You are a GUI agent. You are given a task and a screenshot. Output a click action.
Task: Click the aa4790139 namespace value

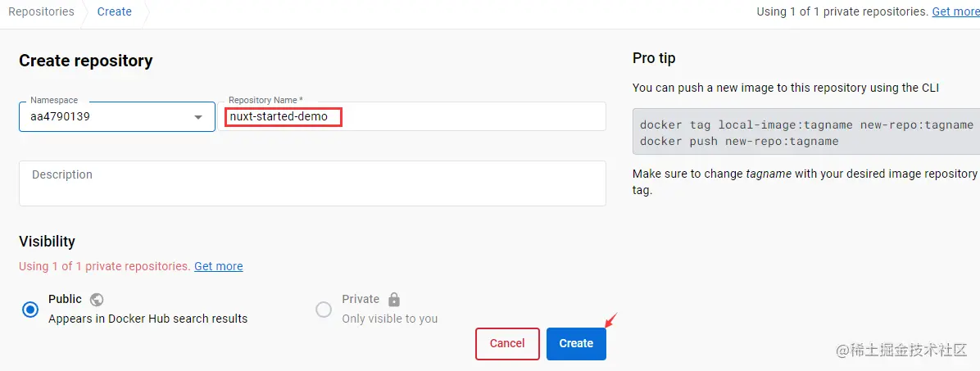[61, 117]
